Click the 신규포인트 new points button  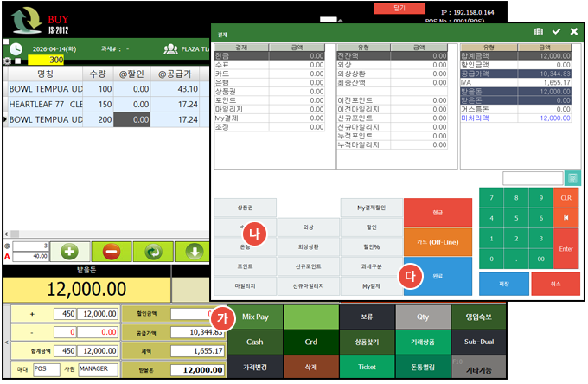coord(308,266)
